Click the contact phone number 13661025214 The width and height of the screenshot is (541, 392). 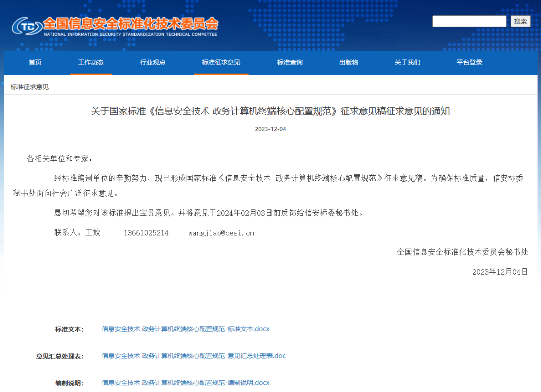coord(146,233)
